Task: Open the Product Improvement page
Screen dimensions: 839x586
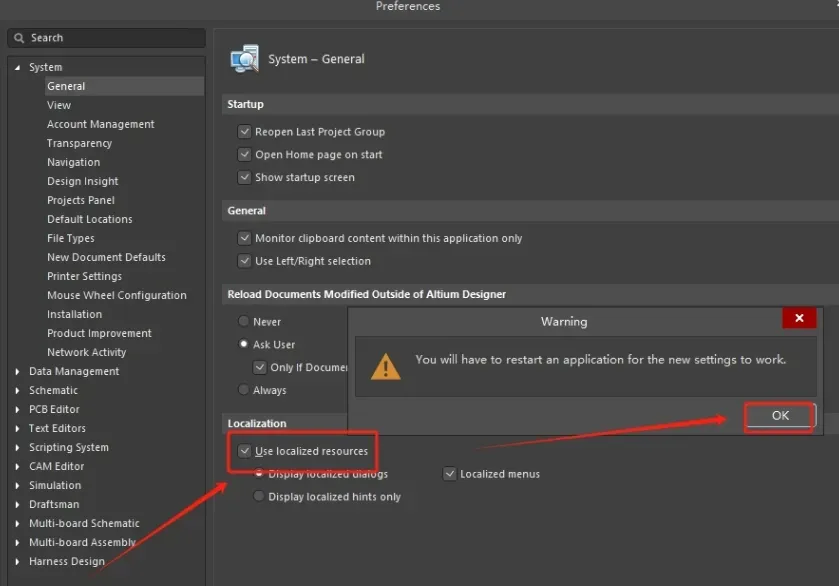Action: (99, 333)
